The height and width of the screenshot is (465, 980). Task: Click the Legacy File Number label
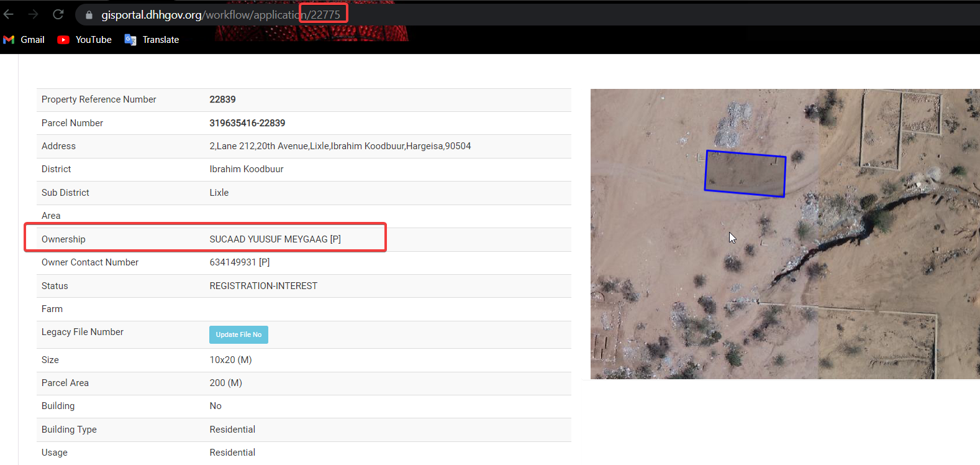83,332
